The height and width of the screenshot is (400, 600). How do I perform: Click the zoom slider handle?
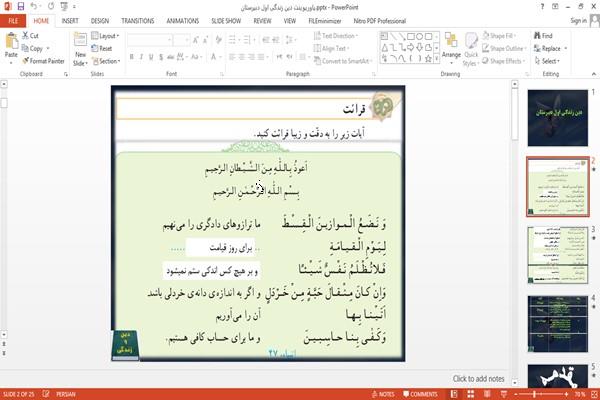[534, 394]
